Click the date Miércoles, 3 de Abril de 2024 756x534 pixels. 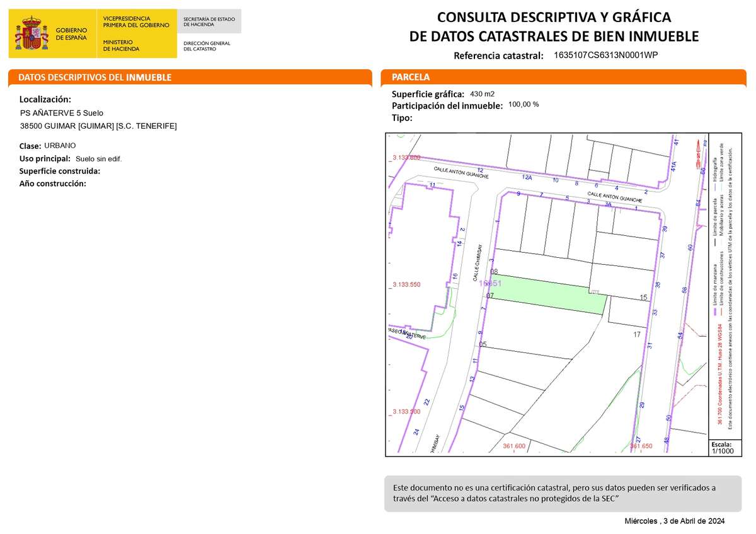point(674,521)
